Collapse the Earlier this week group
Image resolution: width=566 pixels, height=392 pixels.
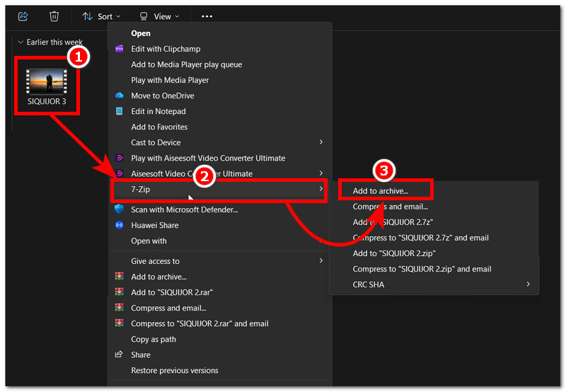click(x=21, y=42)
